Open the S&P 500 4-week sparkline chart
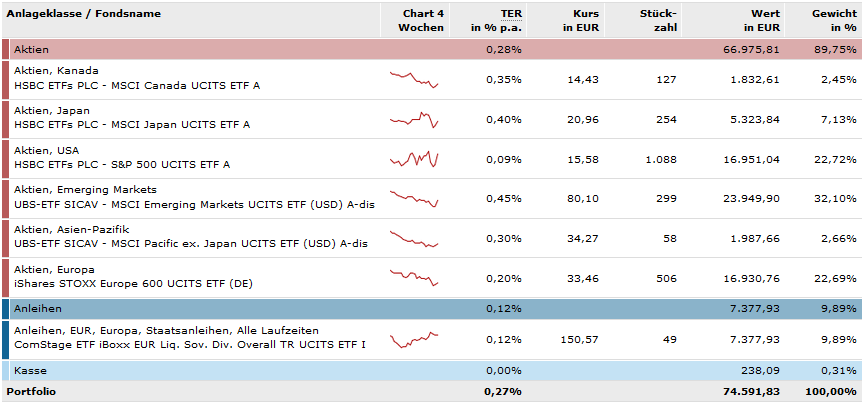 (x=414, y=159)
